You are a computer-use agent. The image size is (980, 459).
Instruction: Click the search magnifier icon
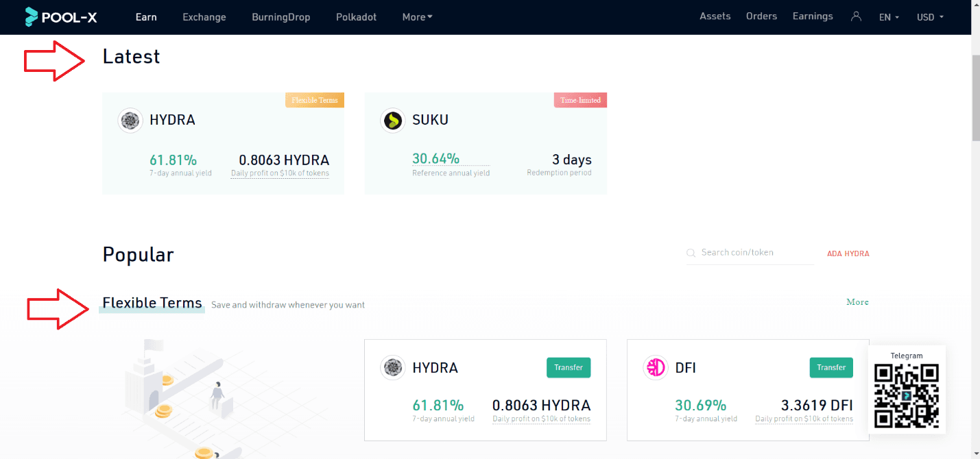coord(691,253)
